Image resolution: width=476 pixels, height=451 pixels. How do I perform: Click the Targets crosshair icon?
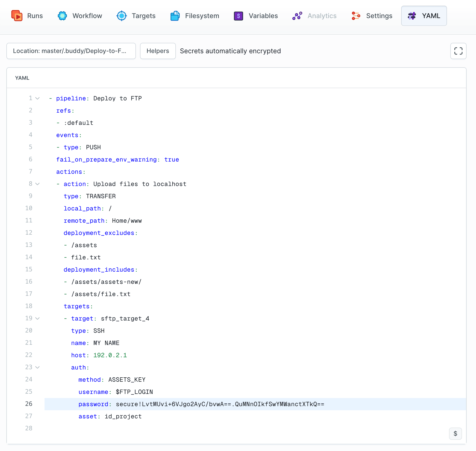coord(122,16)
